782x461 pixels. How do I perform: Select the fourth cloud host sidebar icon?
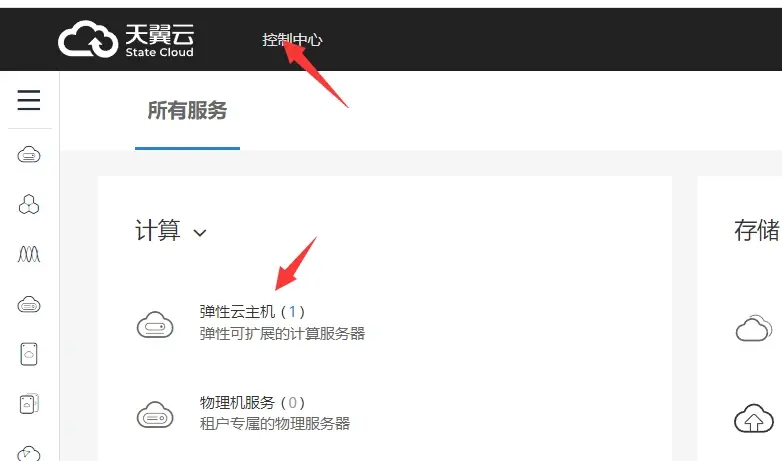click(x=29, y=304)
